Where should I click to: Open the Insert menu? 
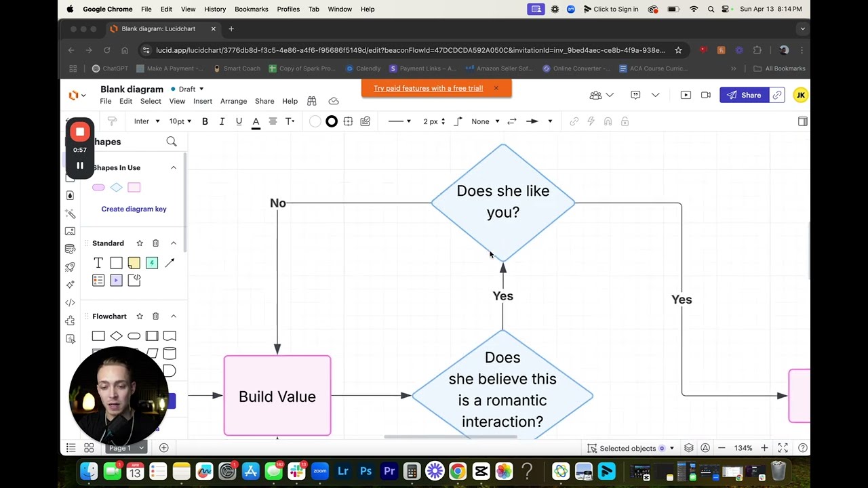pos(203,101)
